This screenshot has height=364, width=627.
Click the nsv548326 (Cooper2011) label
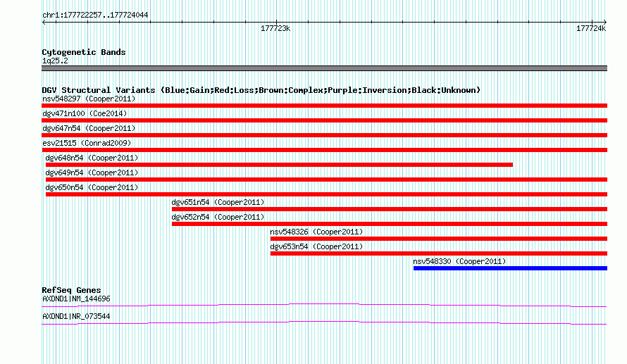[316, 232]
